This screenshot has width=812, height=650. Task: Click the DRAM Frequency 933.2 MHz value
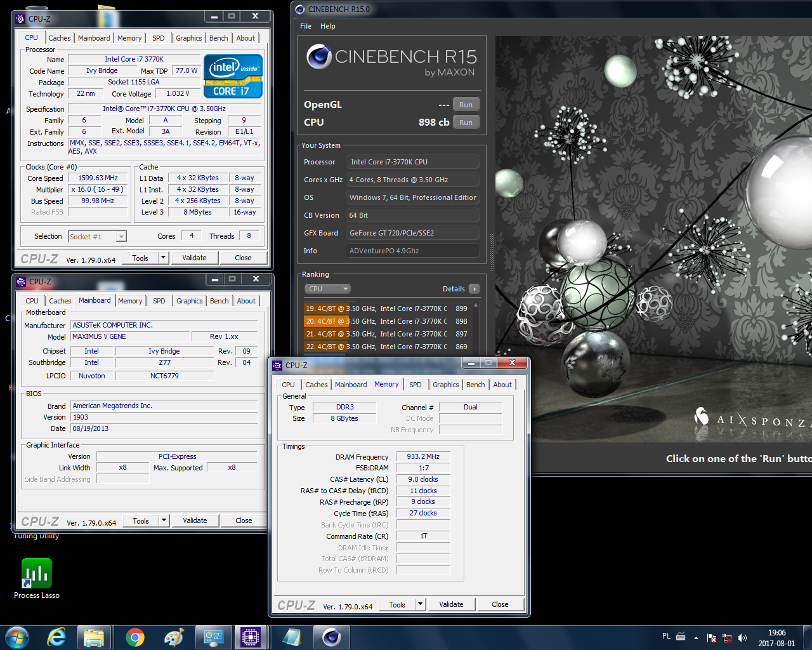423,456
